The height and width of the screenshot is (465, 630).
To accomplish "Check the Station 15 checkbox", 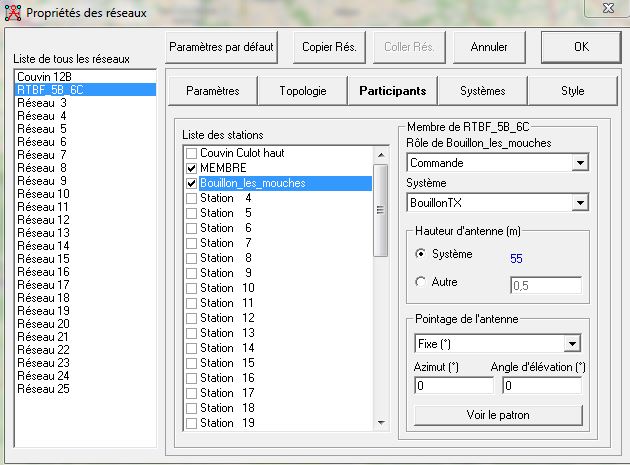I will [191, 363].
